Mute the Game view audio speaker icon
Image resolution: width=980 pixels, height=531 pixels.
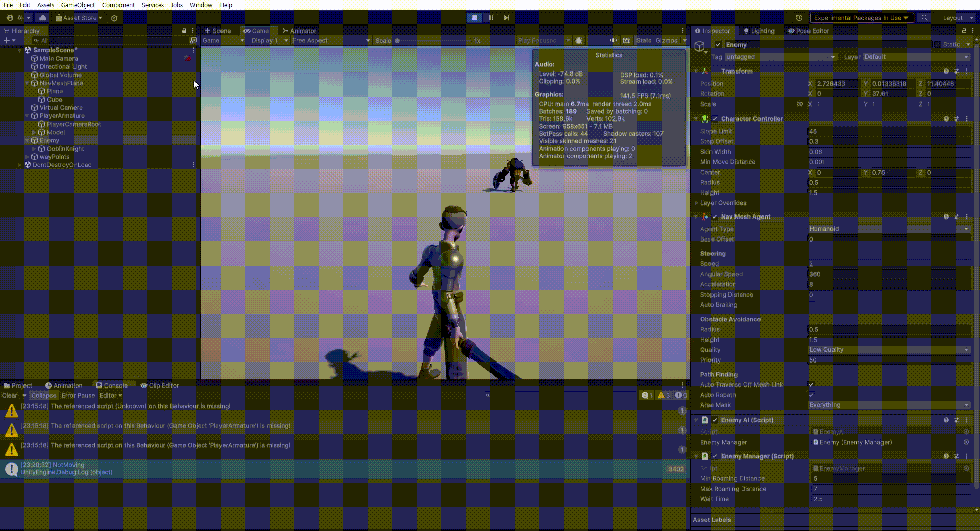pos(613,40)
